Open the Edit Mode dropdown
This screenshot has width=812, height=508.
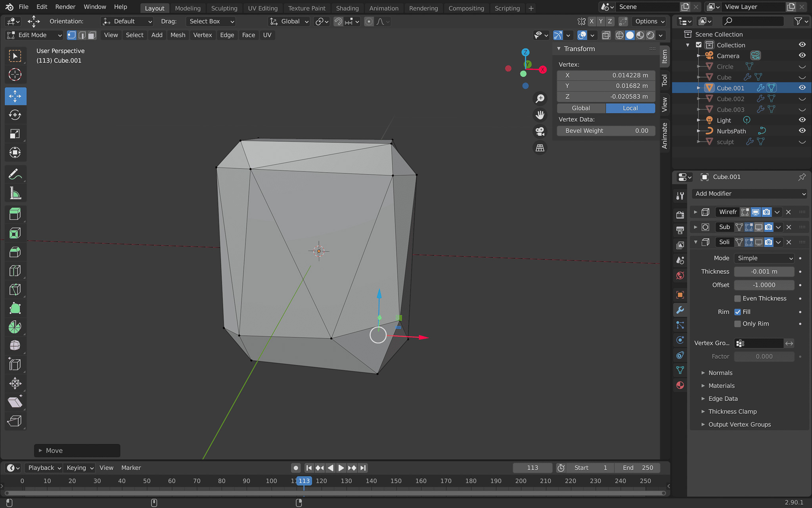[34, 35]
